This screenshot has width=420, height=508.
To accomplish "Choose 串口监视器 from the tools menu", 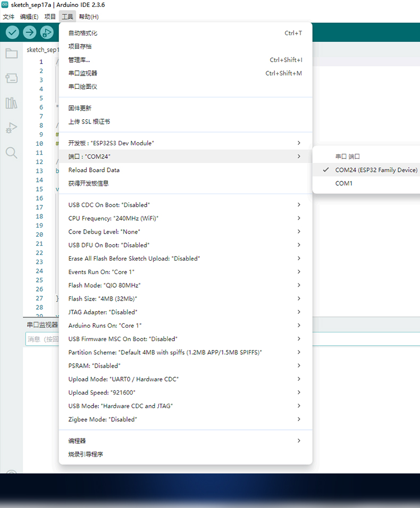I will pos(83,73).
